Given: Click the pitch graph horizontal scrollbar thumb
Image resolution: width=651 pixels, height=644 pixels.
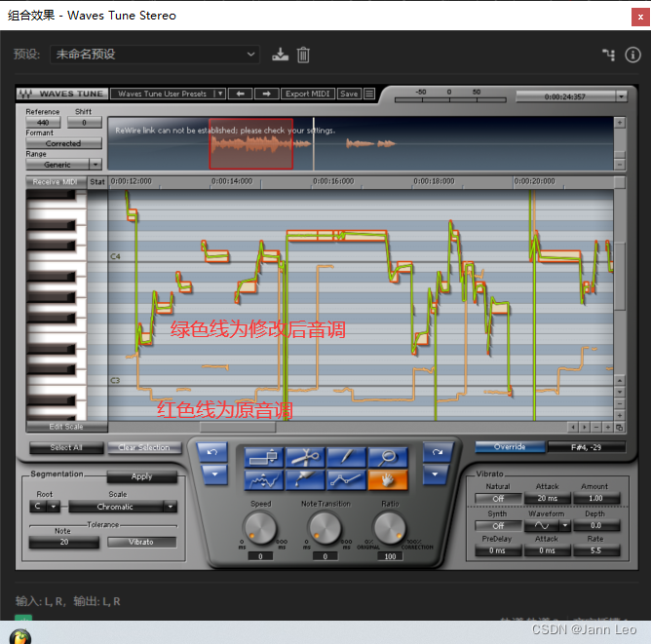Looking at the screenshot, I should coord(238,427).
